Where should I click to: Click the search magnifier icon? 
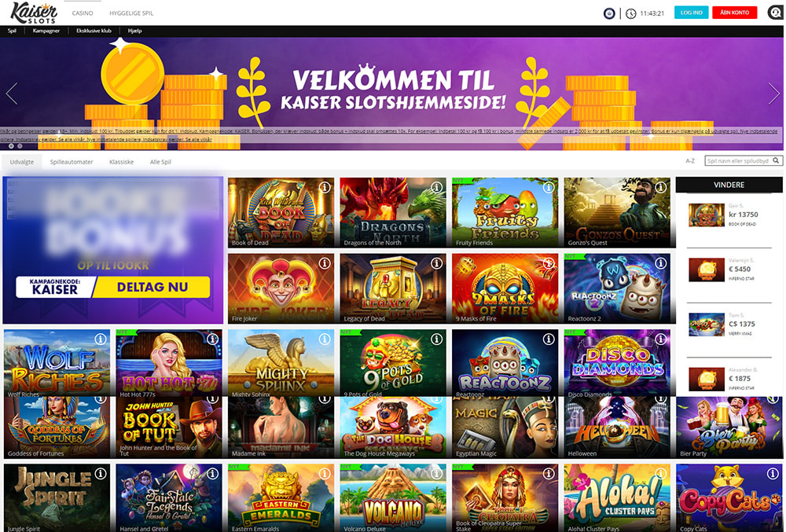776,161
